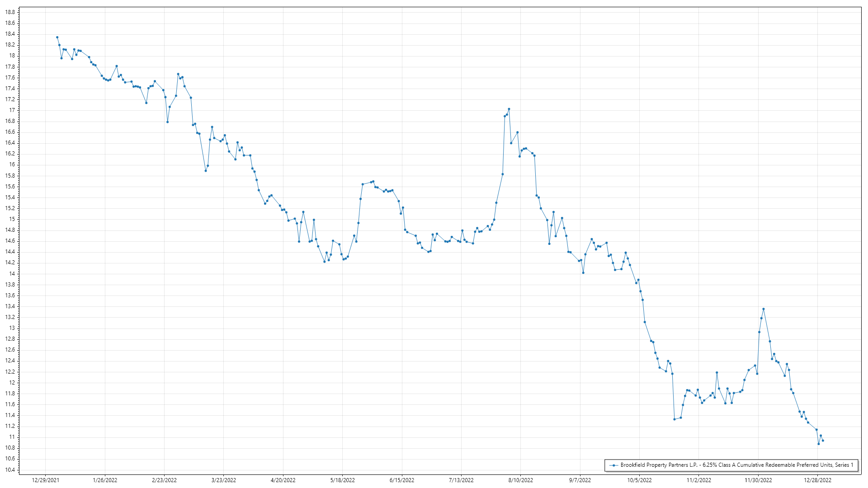Click the 10.4 y-axis value label
This screenshot has width=868, height=488.
[10, 470]
